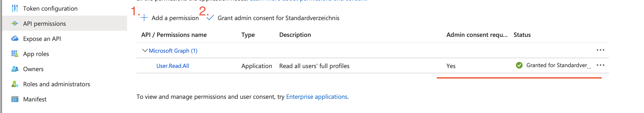The width and height of the screenshot is (644, 113).
Task: Open the Microsoft Graph row ellipsis menu
Action: coord(600,50)
